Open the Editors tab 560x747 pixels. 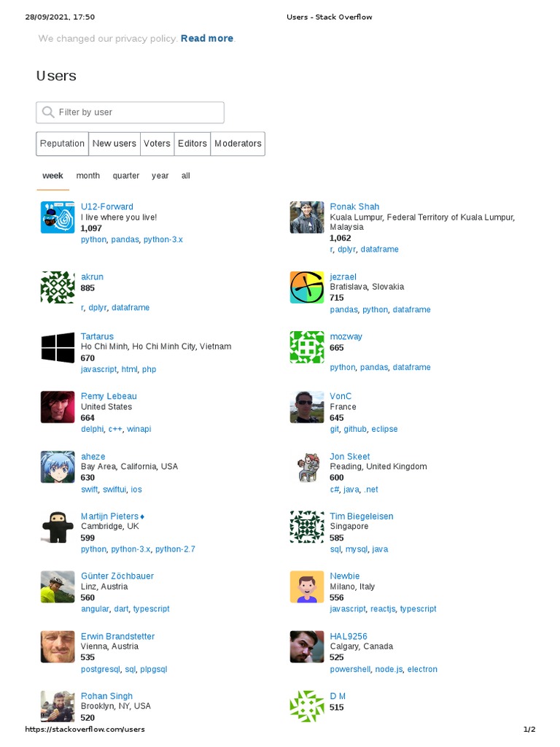click(192, 144)
